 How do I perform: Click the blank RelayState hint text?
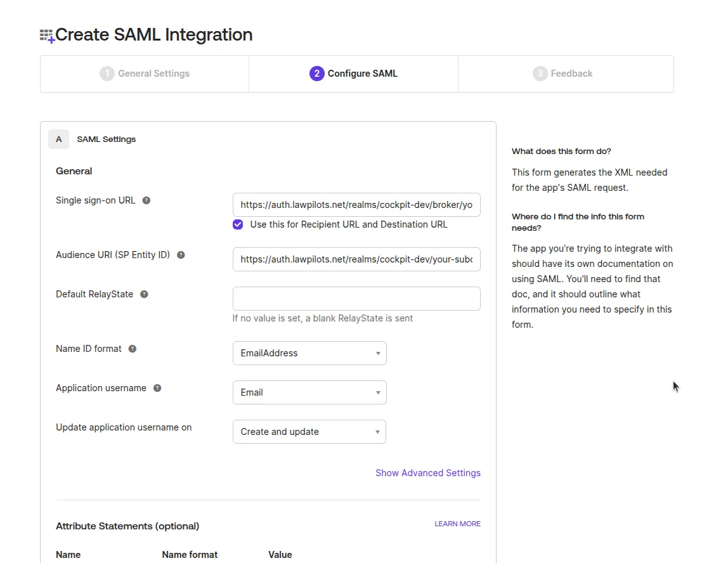[322, 318]
